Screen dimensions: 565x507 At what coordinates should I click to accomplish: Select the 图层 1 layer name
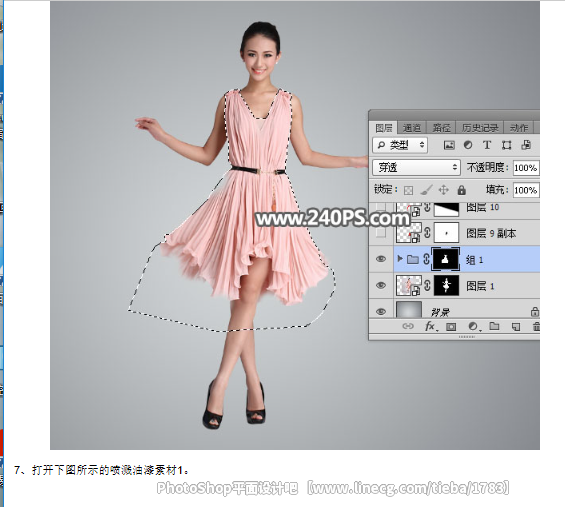click(480, 286)
